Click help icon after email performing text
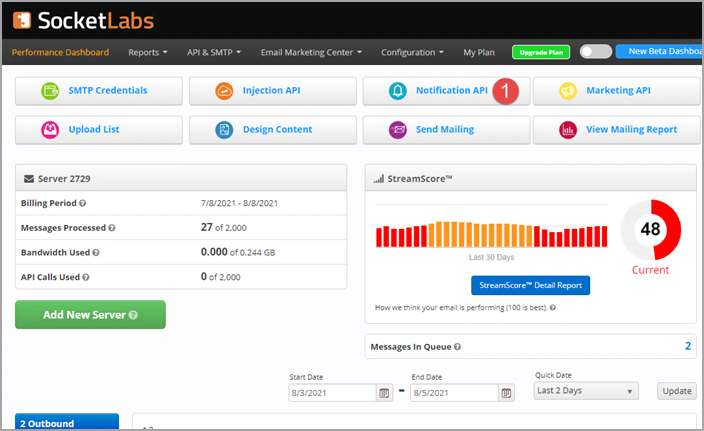This screenshot has height=431, width=704. (x=553, y=308)
